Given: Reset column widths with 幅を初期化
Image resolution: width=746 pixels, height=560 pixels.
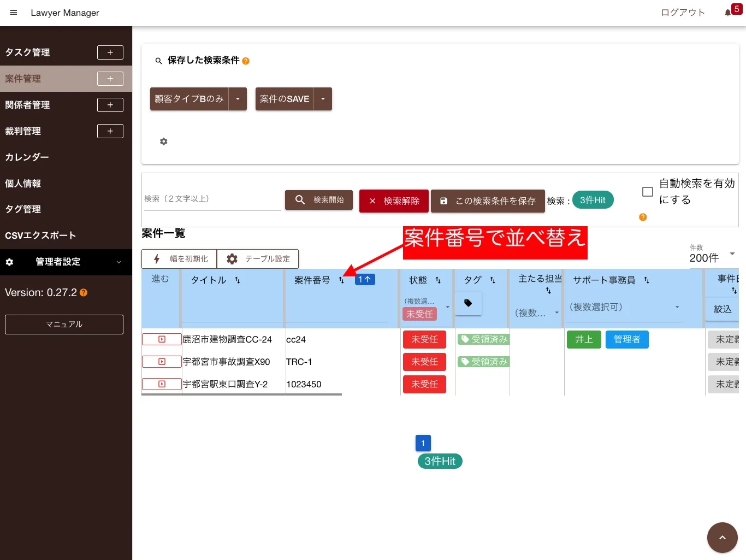Looking at the screenshot, I should (x=180, y=259).
